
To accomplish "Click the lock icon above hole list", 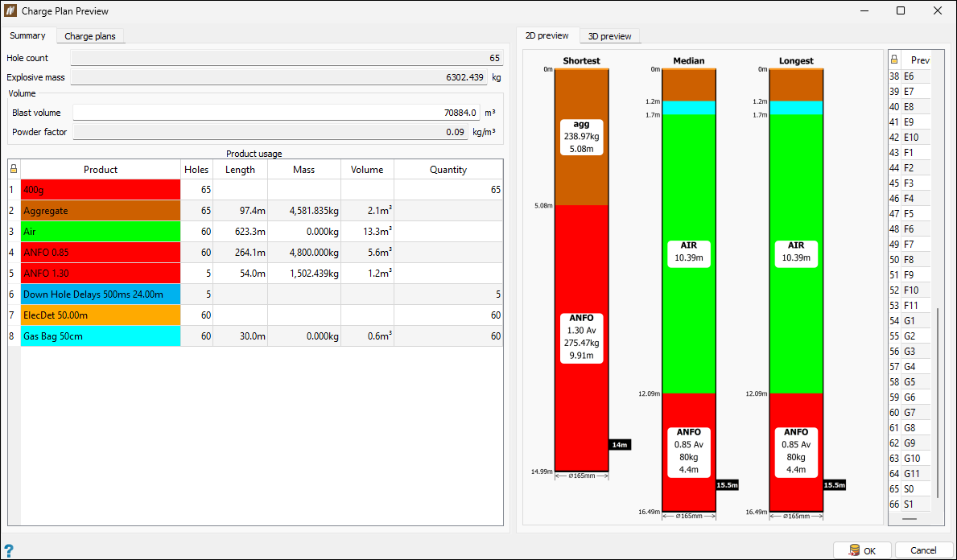I will [x=894, y=60].
